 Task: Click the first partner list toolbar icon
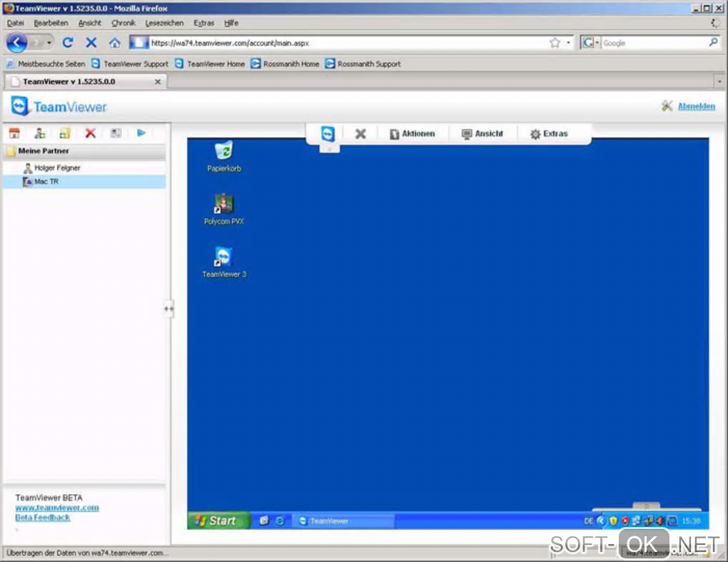click(14, 134)
